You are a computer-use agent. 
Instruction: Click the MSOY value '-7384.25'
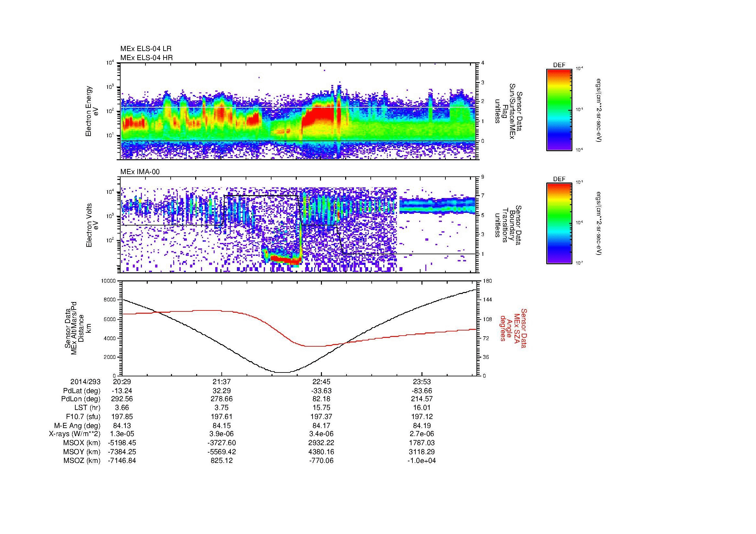click(x=122, y=452)
